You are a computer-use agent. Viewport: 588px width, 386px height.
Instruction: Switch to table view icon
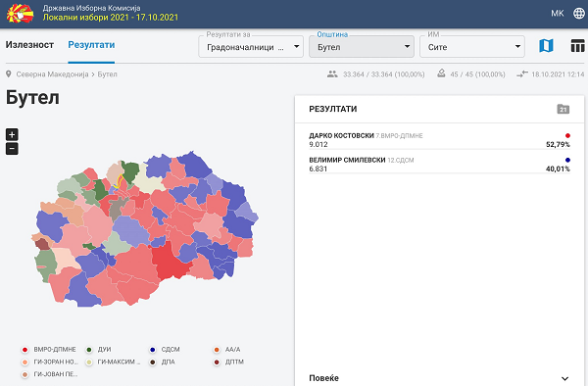(x=577, y=46)
